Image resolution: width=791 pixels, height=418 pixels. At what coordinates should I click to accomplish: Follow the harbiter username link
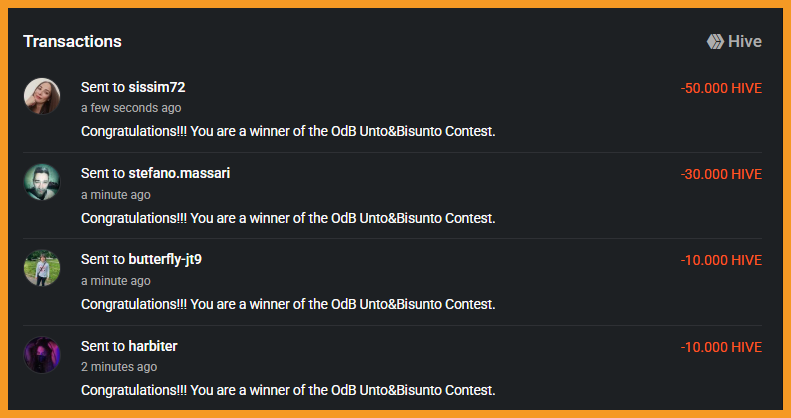pos(153,346)
